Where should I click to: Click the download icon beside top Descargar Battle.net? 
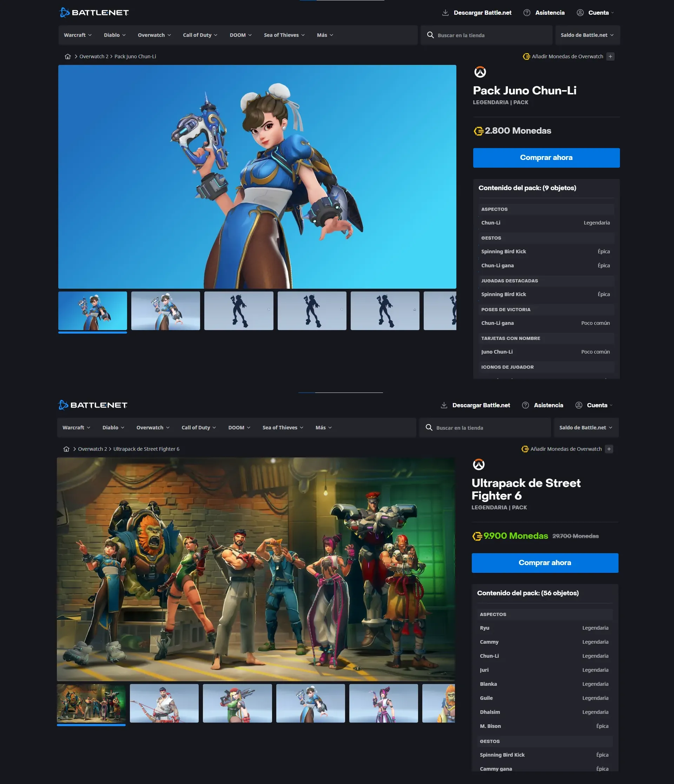pos(445,13)
